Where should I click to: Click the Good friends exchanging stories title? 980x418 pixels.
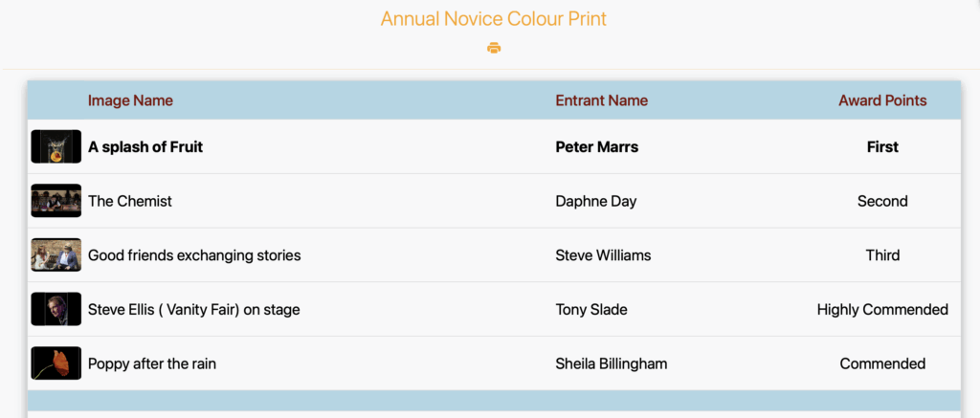tap(194, 255)
